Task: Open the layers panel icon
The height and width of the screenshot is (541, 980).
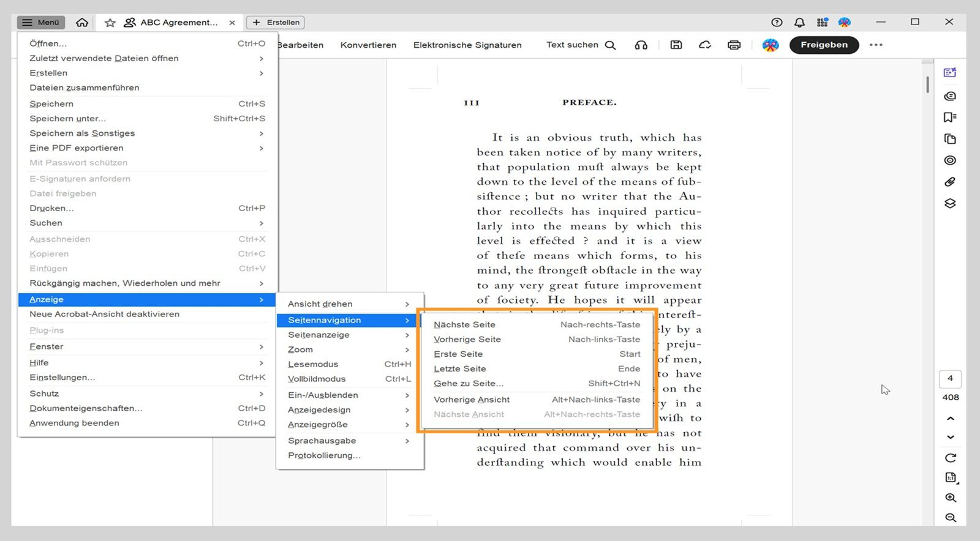Action: (x=950, y=203)
